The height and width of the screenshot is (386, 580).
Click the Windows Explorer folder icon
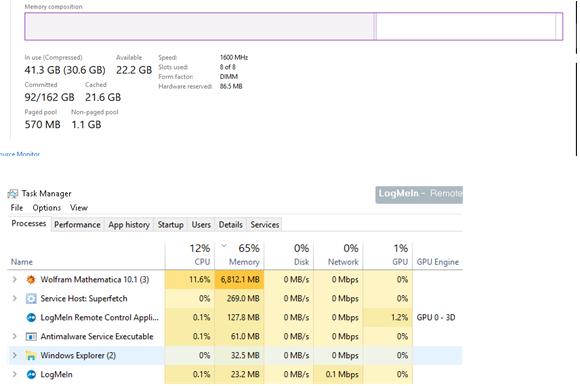pyautogui.click(x=31, y=356)
